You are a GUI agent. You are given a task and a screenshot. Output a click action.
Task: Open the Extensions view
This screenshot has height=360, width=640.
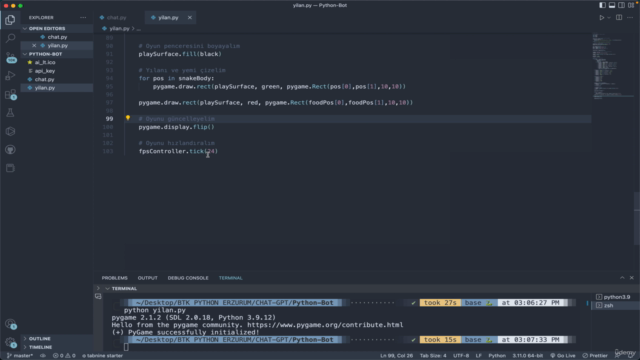10,94
